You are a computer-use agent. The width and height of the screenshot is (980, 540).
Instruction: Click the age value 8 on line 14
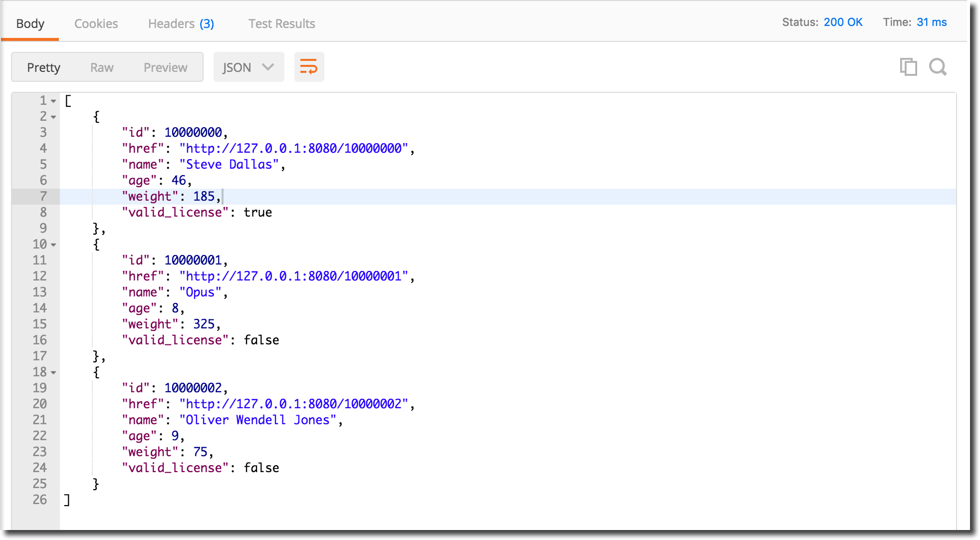point(175,308)
